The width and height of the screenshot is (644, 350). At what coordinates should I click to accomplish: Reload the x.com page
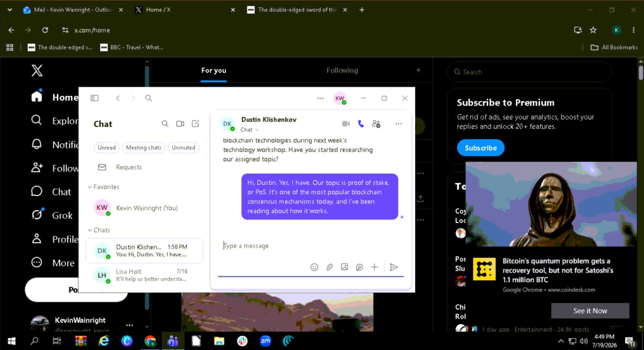[45, 30]
